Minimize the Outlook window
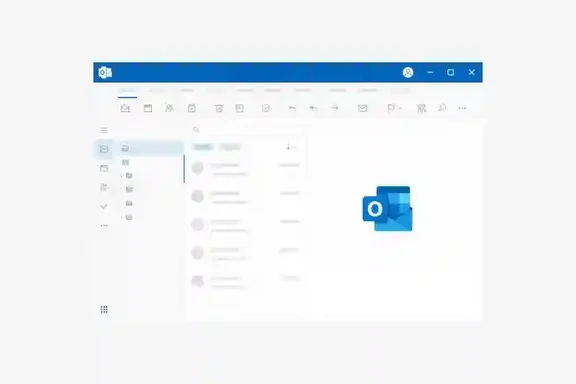 (430, 72)
